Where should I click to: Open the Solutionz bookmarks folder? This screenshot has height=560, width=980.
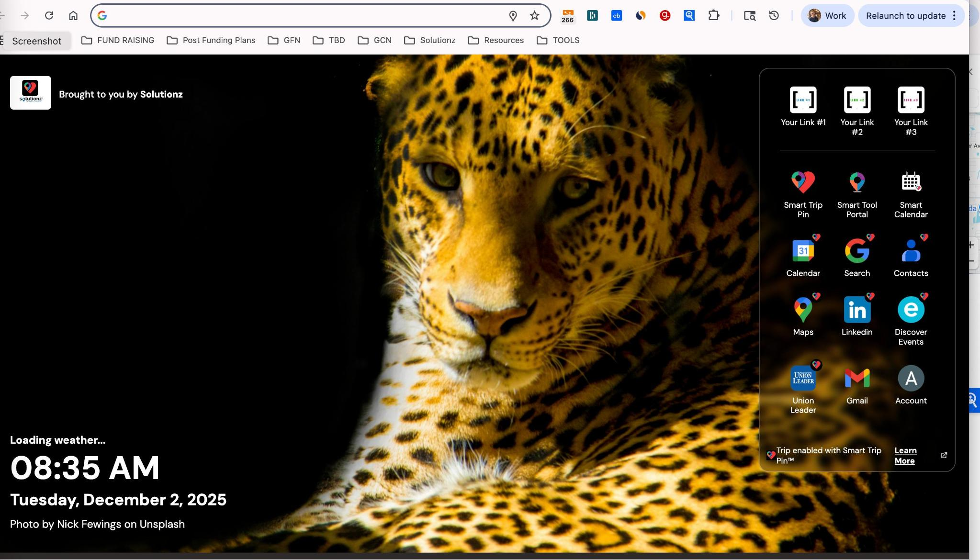(429, 40)
